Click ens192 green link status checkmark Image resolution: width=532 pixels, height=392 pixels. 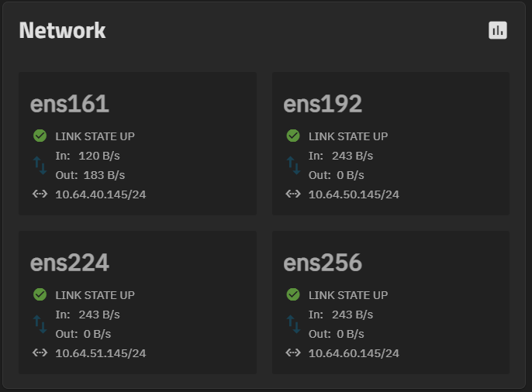tap(293, 136)
